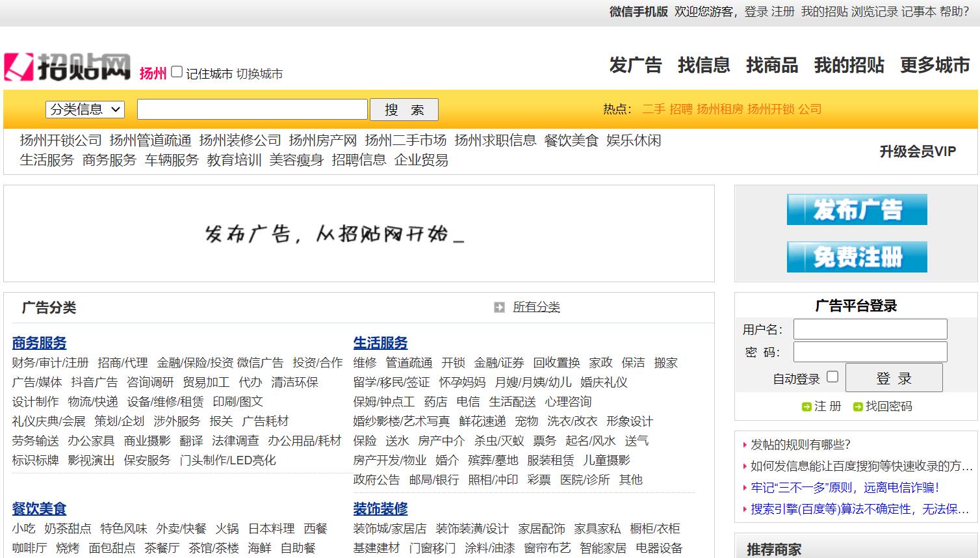Open the 切换城市 link
The image size is (980, 558).
click(x=259, y=74)
